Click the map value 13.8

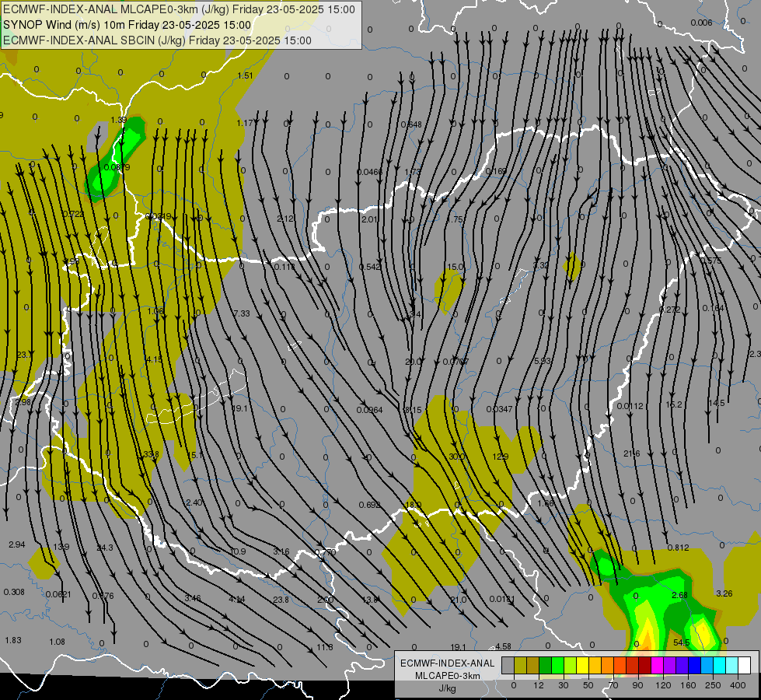click(370, 600)
